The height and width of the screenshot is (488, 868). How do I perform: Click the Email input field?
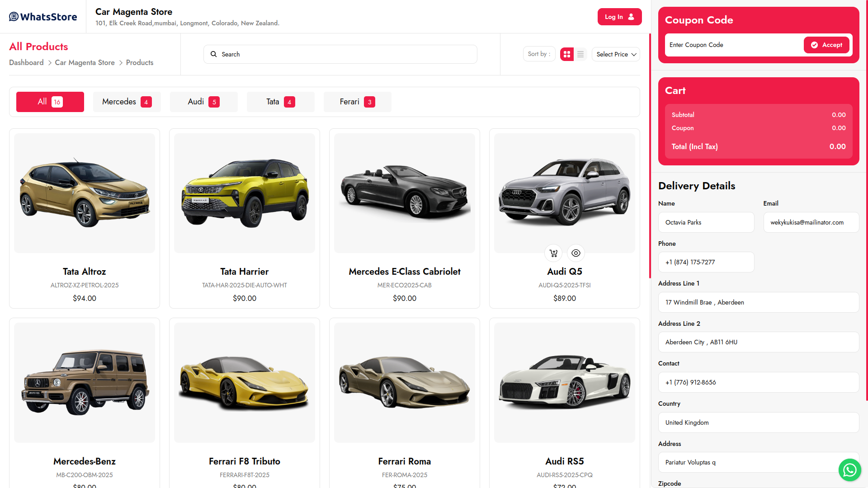pyautogui.click(x=811, y=222)
